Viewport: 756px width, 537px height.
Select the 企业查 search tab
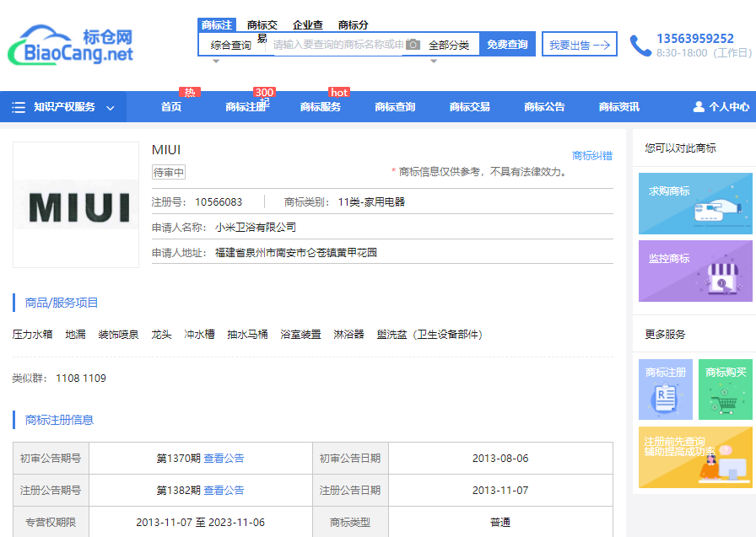point(308,25)
